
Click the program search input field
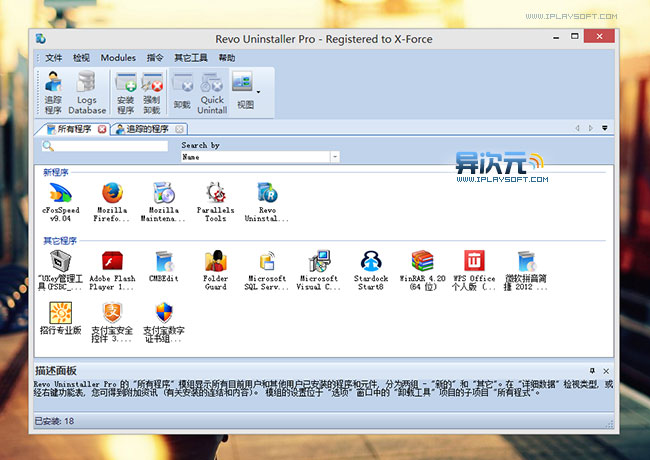(110, 147)
